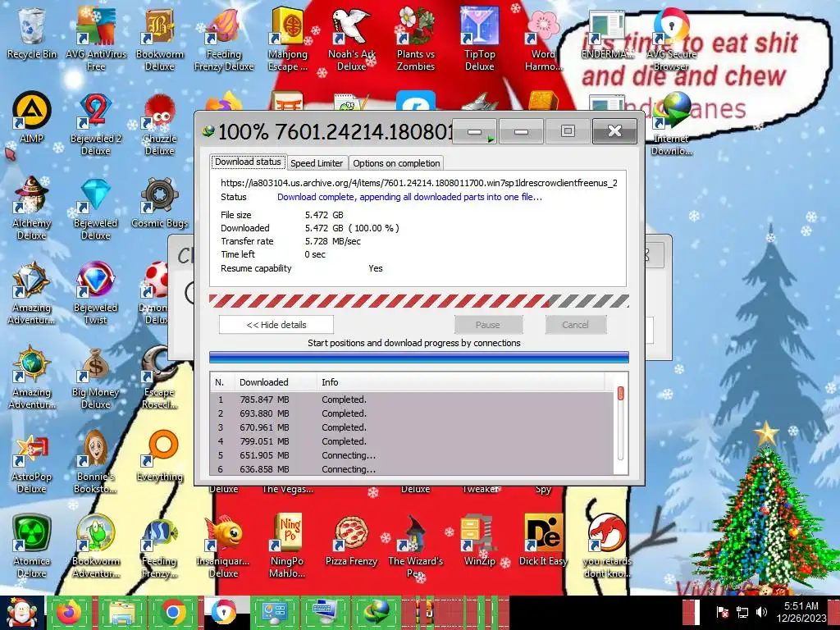Click the connections list vertical scrollbar

620,423
